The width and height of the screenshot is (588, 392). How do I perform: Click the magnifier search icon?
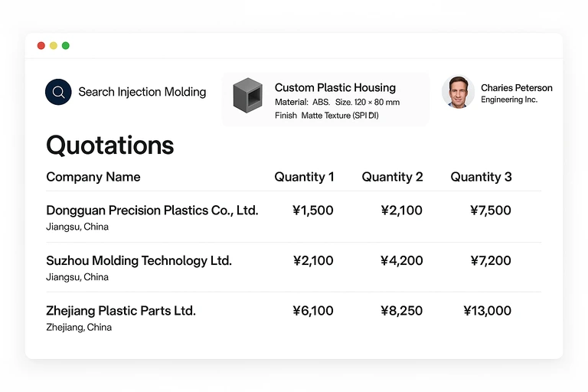58,92
